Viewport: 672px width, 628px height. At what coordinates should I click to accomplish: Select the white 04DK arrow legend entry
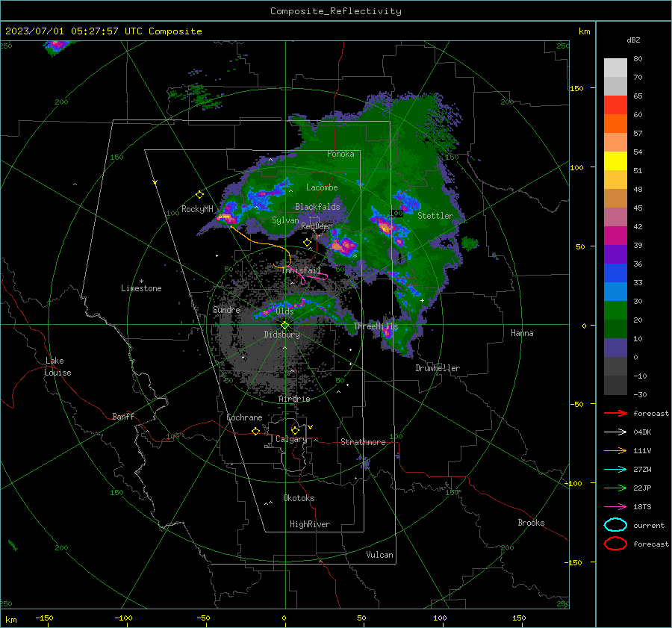point(615,432)
